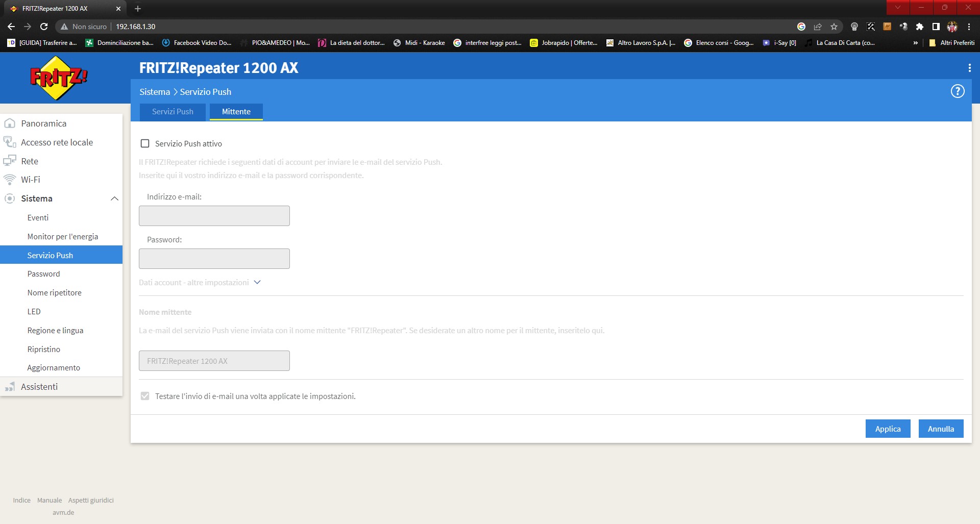Open the Midi - Karaoke bookmark

click(419, 43)
